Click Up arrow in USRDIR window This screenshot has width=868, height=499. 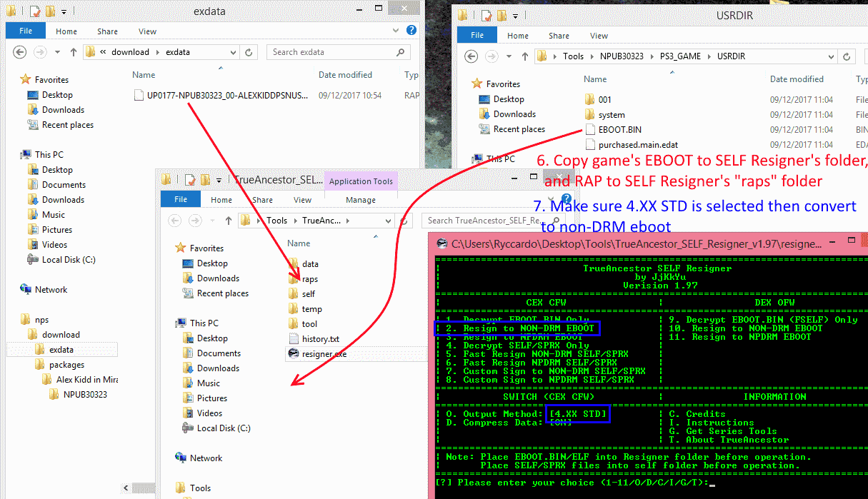[x=525, y=56]
